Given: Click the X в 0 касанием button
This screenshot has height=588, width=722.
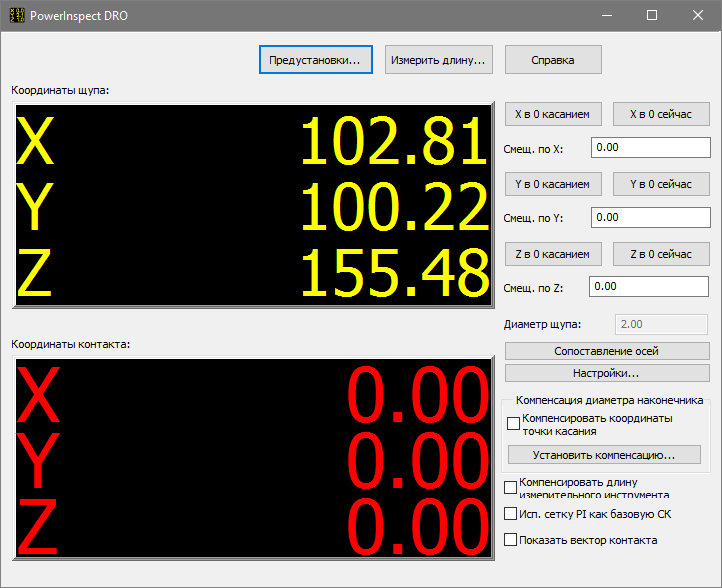Looking at the screenshot, I should click(x=553, y=114).
